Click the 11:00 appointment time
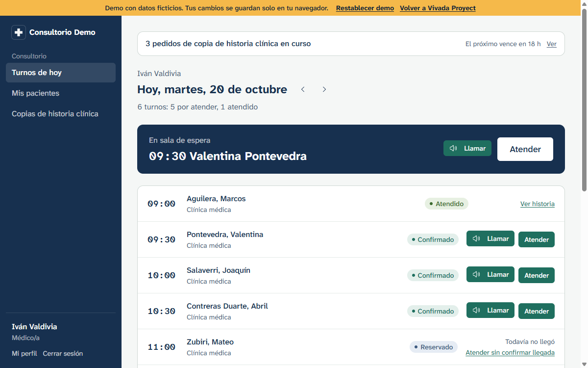Image resolution: width=588 pixels, height=368 pixels. pos(162,347)
